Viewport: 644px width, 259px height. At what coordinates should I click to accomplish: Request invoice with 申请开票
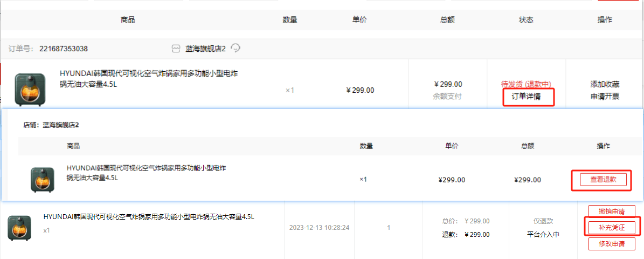[605, 97]
